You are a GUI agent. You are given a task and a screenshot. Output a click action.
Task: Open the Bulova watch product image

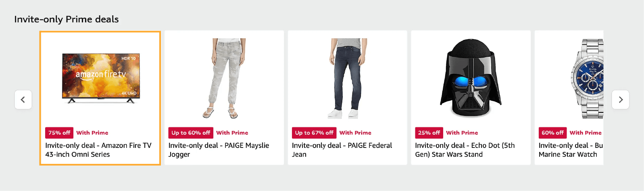pyautogui.click(x=587, y=79)
